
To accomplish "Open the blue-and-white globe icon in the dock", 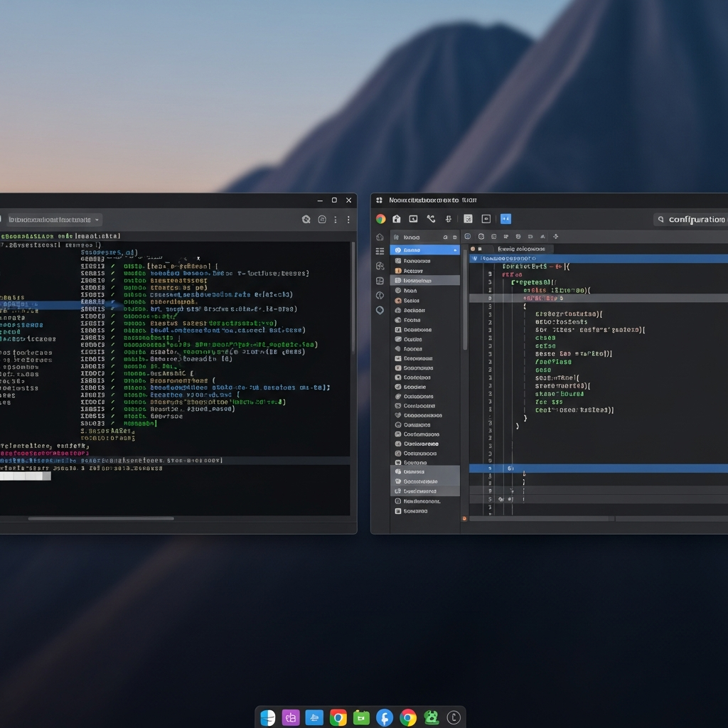I will [x=268, y=718].
